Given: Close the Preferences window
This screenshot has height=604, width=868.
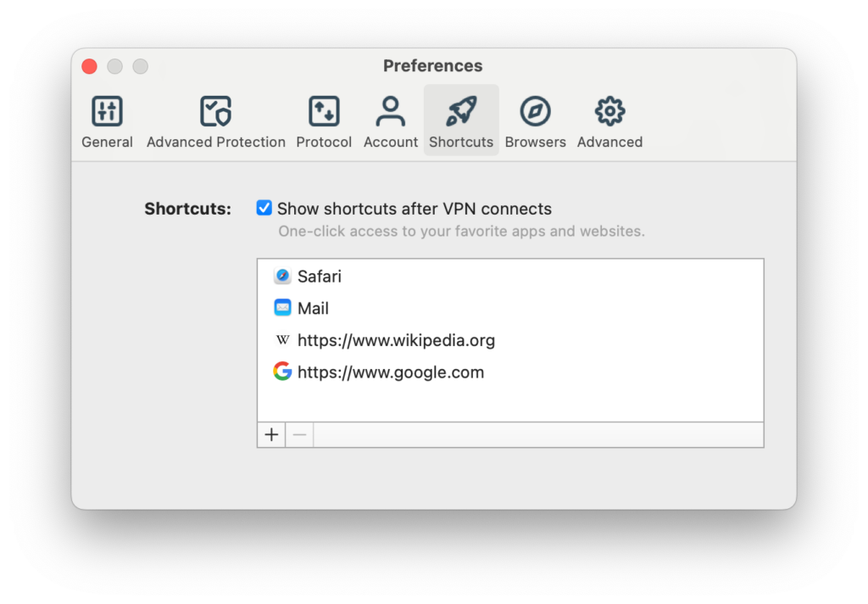Looking at the screenshot, I should [x=89, y=66].
